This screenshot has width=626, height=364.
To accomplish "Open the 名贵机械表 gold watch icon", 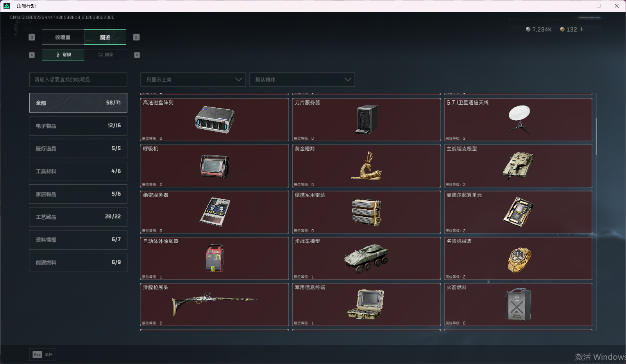I will 519,260.
